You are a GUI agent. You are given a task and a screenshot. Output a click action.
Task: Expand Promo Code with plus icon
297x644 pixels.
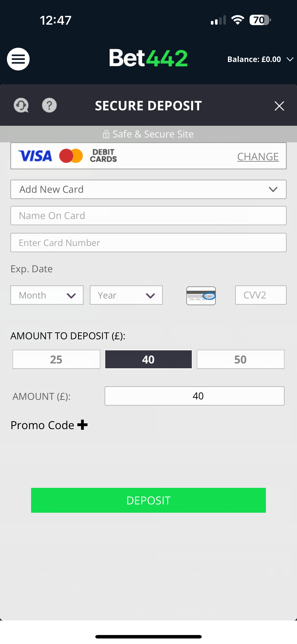point(82,425)
